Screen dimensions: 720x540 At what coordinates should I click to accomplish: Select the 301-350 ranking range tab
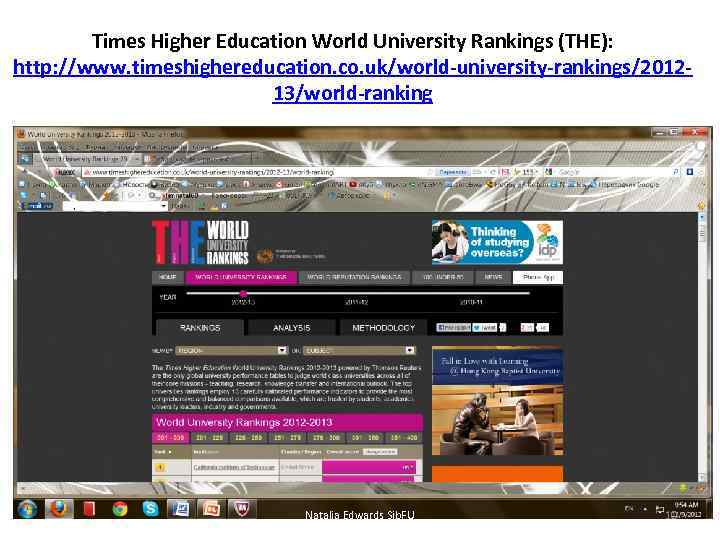click(365, 438)
